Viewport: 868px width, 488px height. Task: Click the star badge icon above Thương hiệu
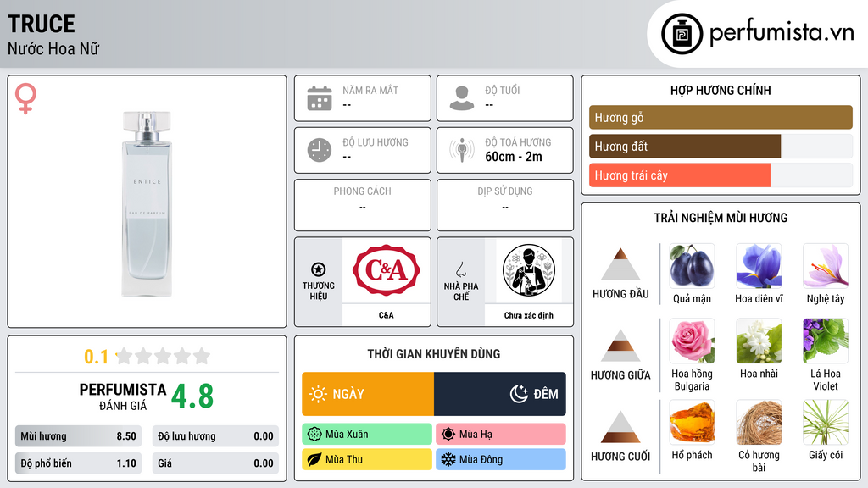[319, 269]
